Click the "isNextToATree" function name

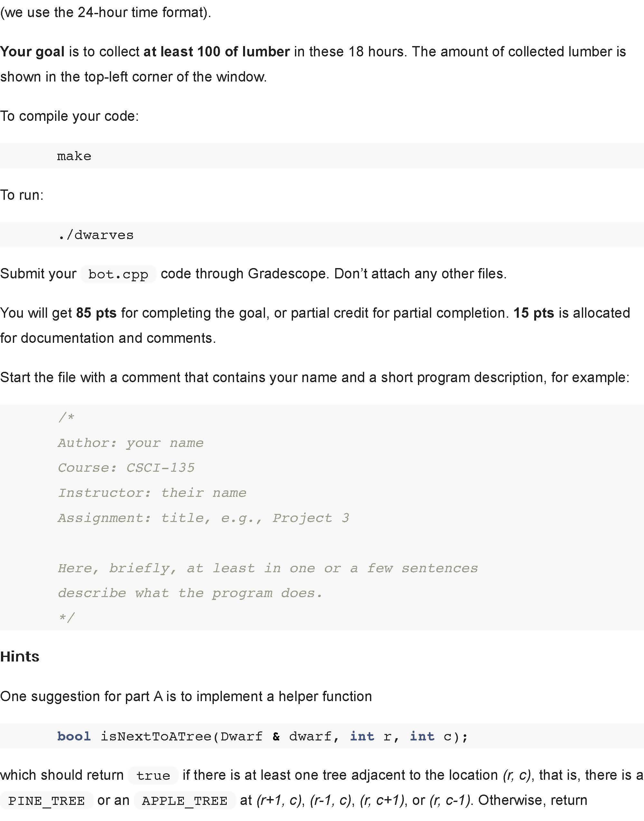click(x=156, y=736)
